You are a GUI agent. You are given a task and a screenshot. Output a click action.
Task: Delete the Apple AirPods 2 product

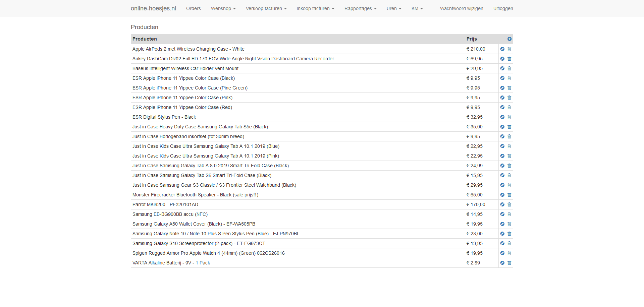tap(509, 49)
